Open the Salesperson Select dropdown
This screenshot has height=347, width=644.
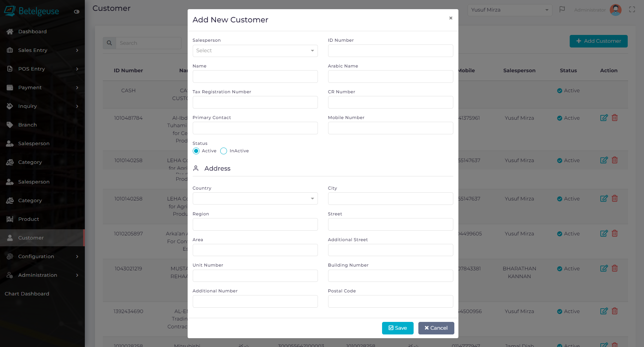tap(255, 51)
